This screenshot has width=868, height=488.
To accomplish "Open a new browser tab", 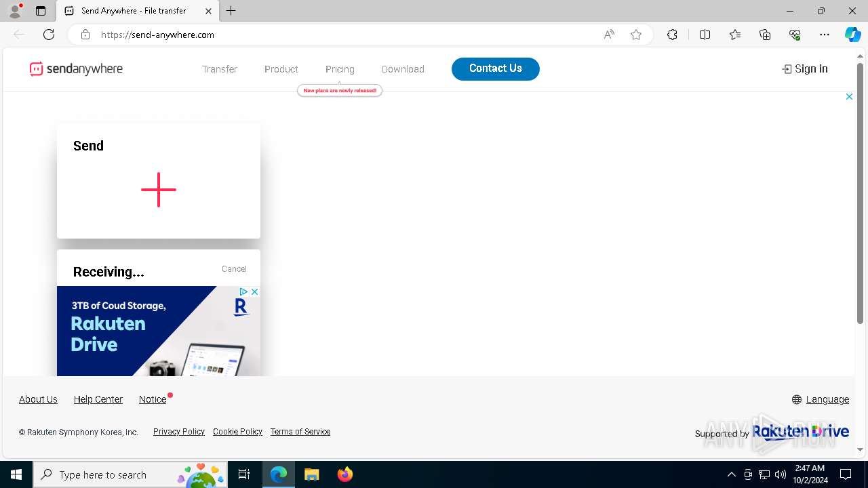I will (231, 11).
